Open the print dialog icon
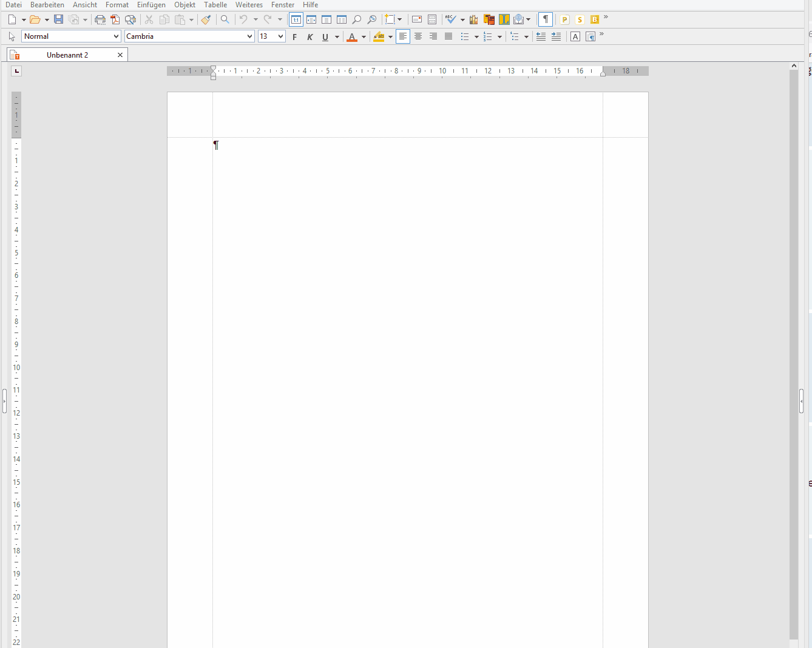This screenshot has width=812, height=648. 100,19
